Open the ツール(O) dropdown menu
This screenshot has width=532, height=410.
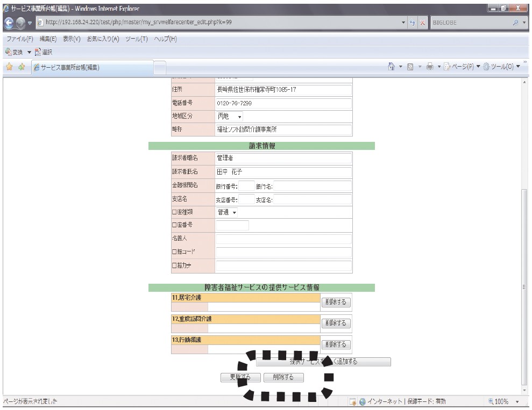(x=502, y=67)
